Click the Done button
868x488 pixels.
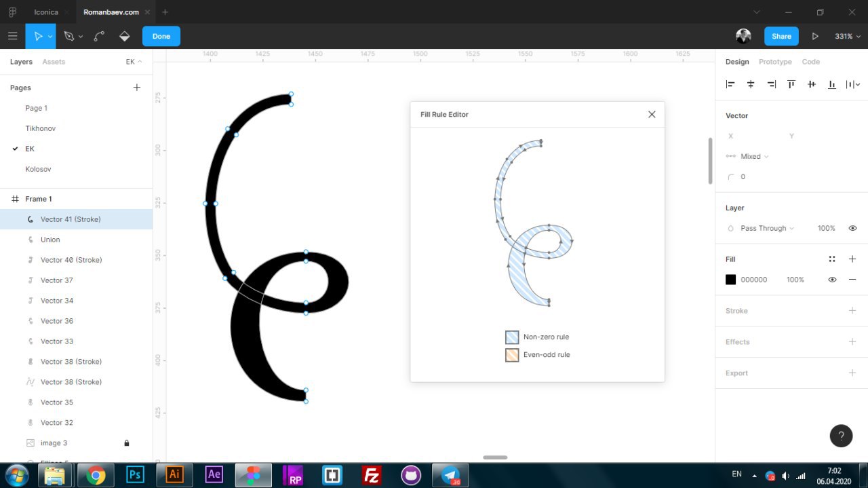(161, 36)
